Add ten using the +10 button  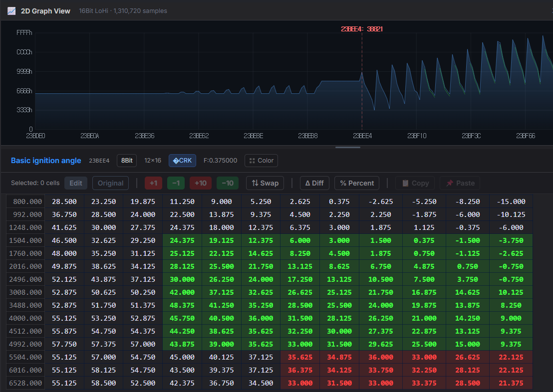[200, 183]
